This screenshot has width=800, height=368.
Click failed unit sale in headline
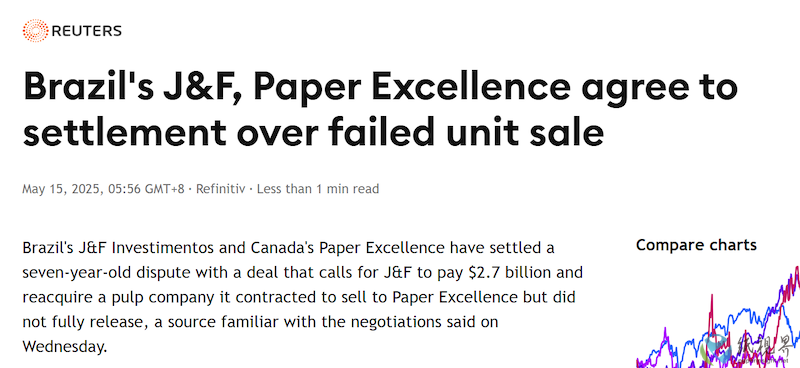466,133
